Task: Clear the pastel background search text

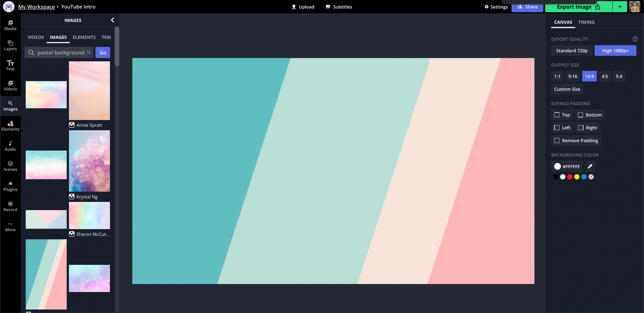Action: coord(89,52)
